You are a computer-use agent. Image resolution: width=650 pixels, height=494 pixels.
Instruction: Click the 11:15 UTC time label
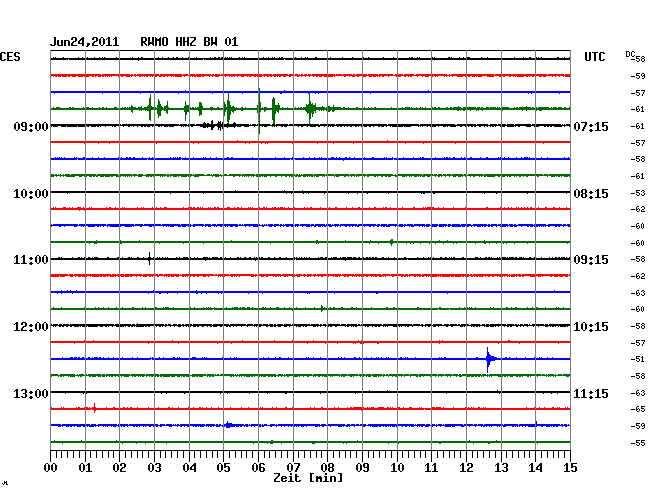[591, 393]
